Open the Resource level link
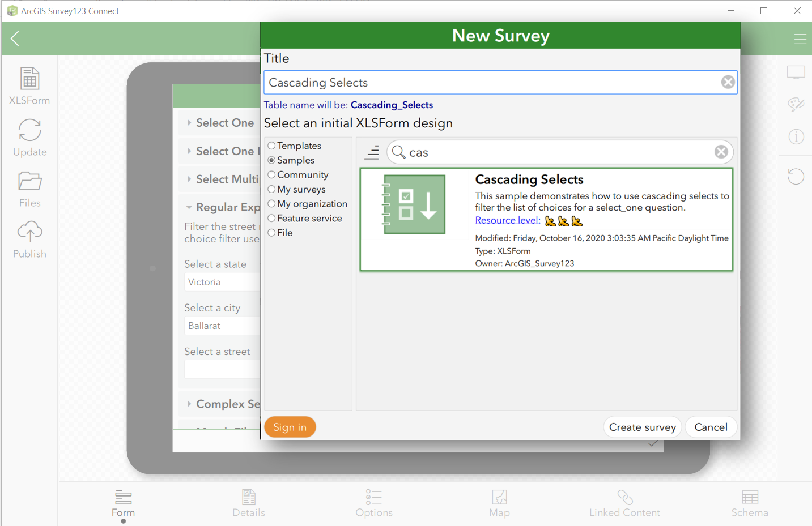This screenshot has width=812, height=526. click(508, 220)
